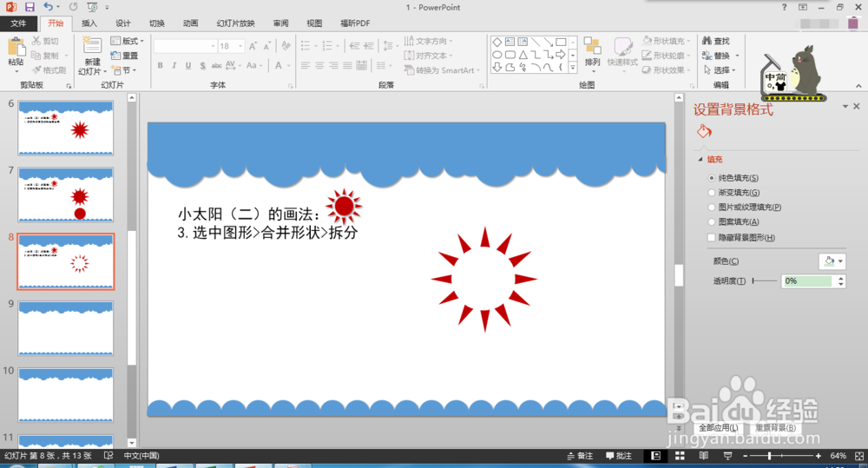The width and height of the screenshot is (868, 468).
Task: Open the fill Color dropdown
Action: [x=832, y=261]
